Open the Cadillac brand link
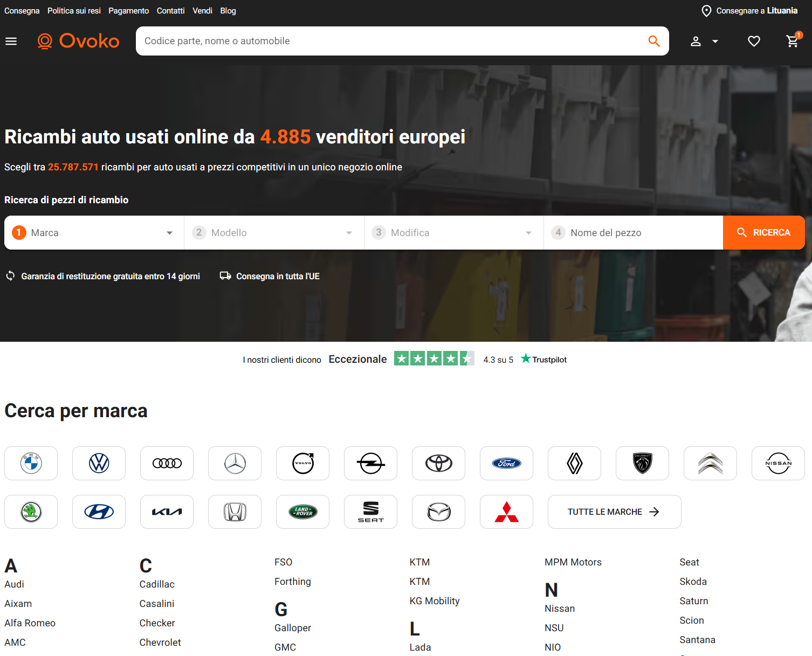This screenshot has height=656, width=812. point(157,584)
